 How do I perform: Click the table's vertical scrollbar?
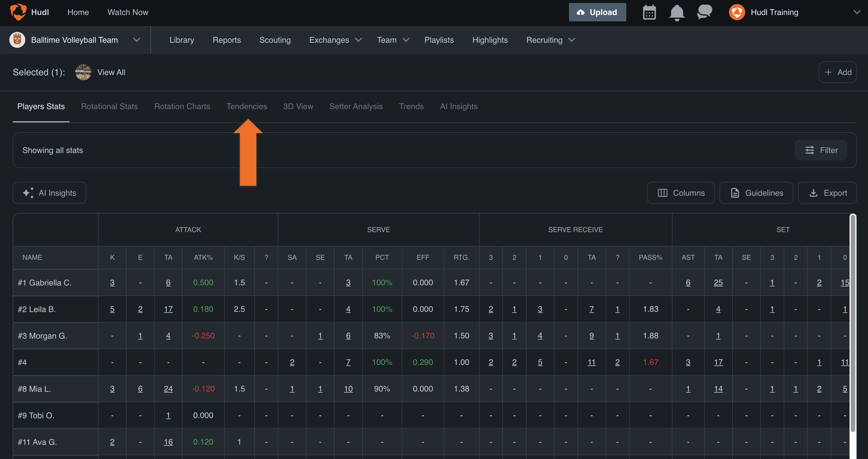[853, 323]
